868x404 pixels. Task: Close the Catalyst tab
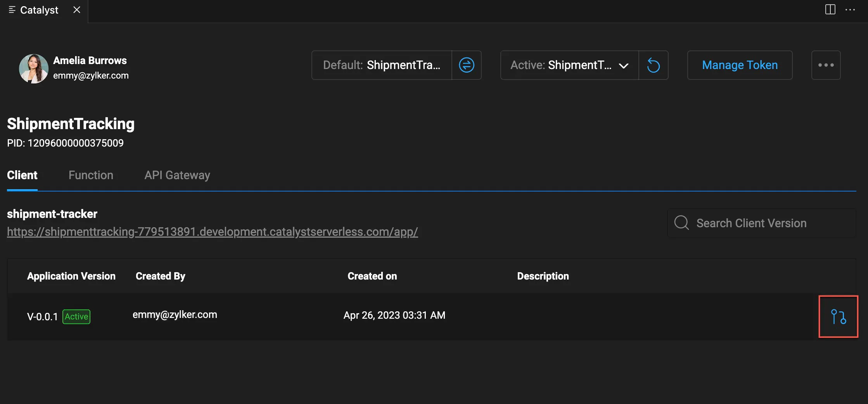77,10
